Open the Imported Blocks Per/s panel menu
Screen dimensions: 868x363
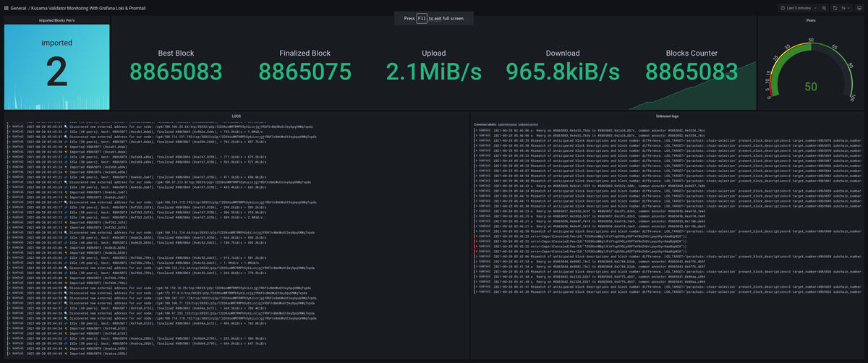[57, 20]
